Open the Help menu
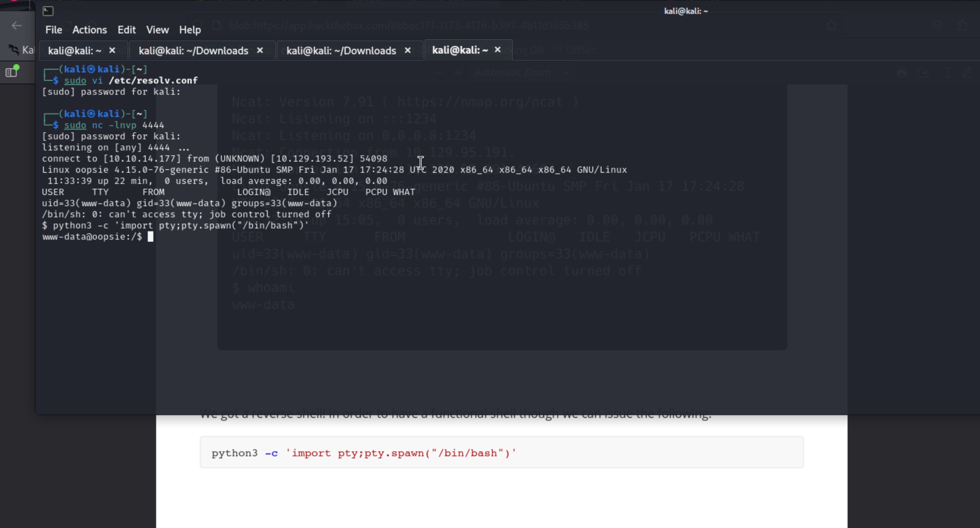 coord(190,30)
